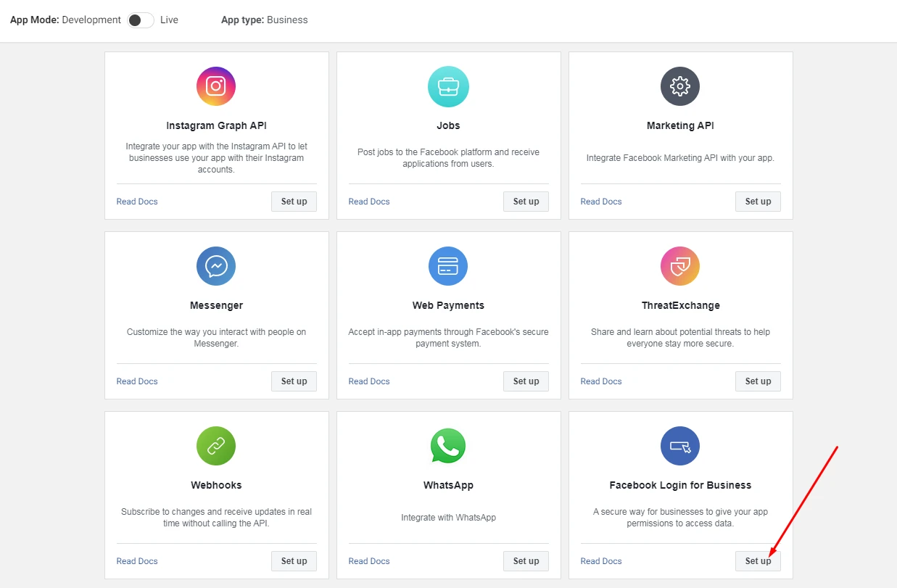This screenshot has height=588, width=897.
Task: Open Read Docs for Web Payments
Action: 369,381
